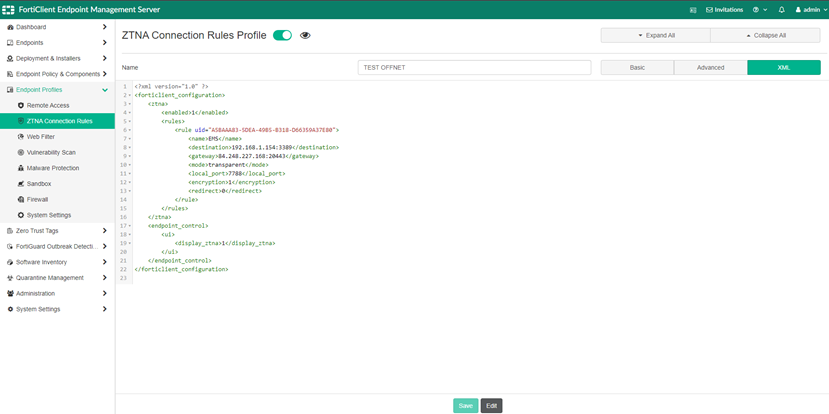The image size is (829, 414).
Task: Click the local_port 7788 line
Action: coord(236,173)
